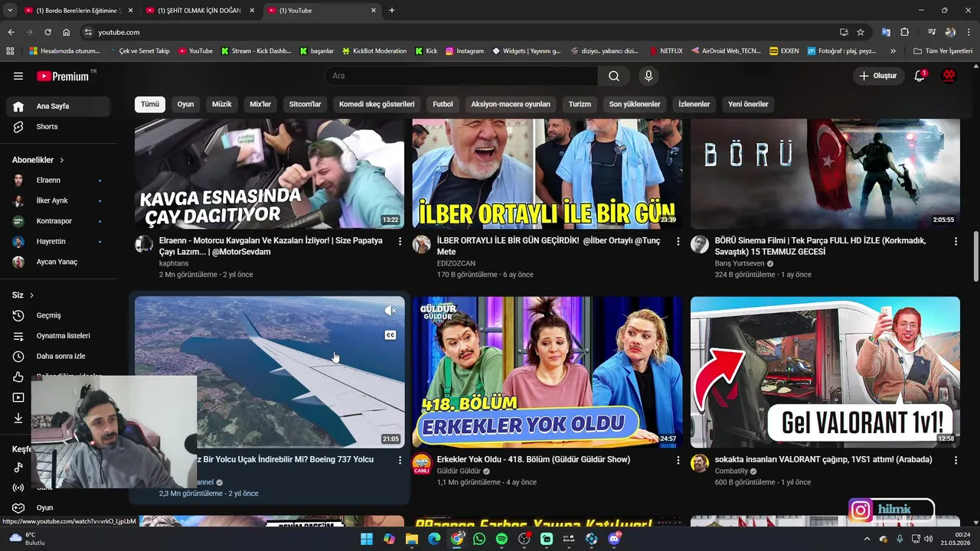The image size is (980, 551).
Task: Reload the page with browser refresh
Action: (x=47, y=32)
